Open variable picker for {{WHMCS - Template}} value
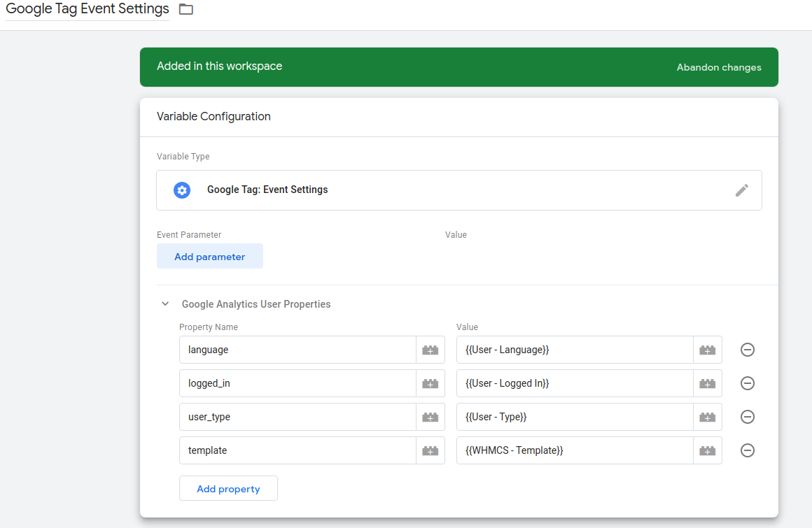The height and width of the screenshot is (528, 812). tap(707, 450)
